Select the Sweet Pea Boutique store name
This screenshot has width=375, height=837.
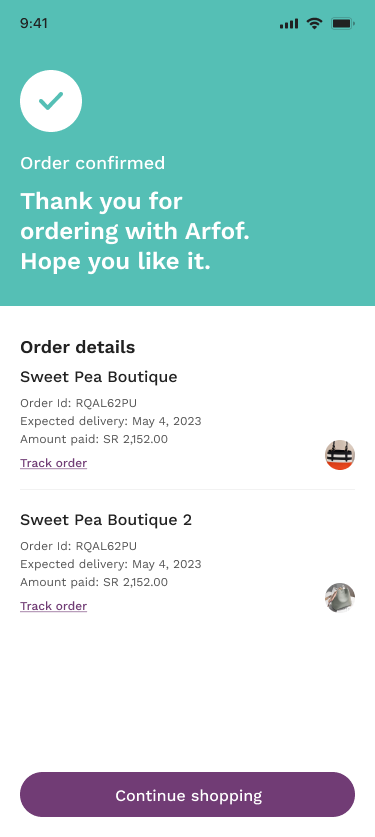99,377
